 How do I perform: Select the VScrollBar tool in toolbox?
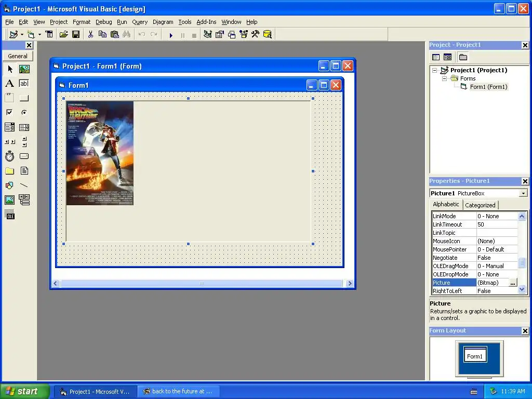[x=24, y=142]
